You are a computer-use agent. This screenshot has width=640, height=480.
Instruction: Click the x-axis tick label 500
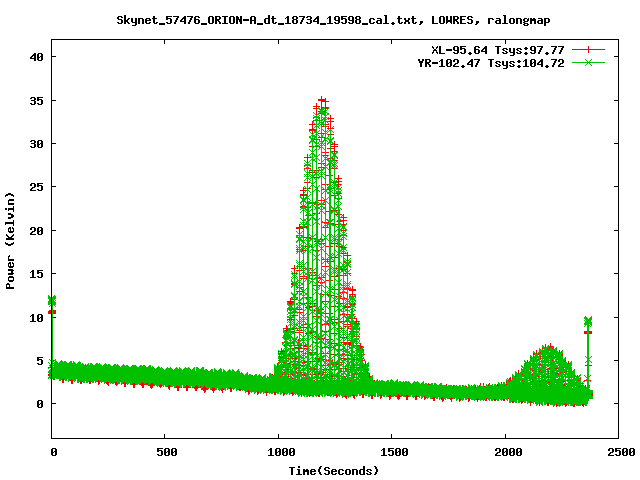click(x=167, y=452)
